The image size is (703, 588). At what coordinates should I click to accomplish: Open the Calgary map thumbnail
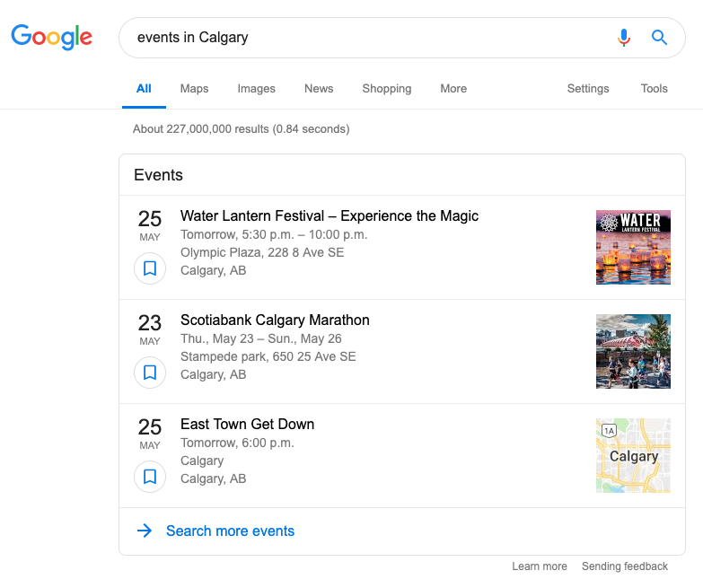(x=633, y=455)
